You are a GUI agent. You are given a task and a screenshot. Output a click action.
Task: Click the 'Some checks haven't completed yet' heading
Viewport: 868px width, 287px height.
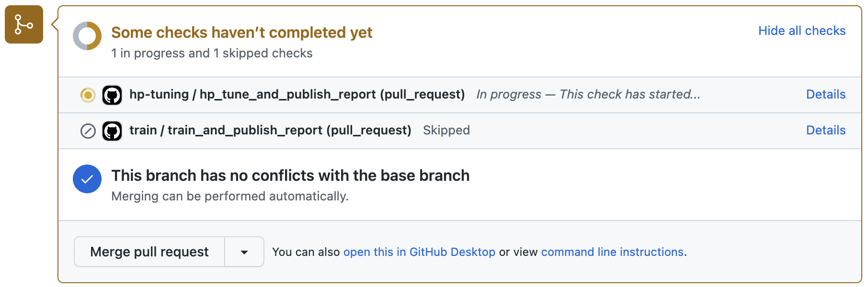(241, 33)
